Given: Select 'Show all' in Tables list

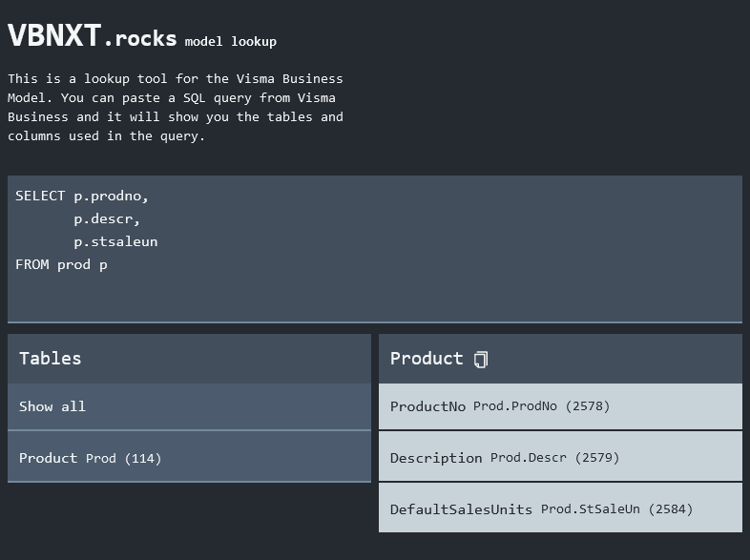Looking at the screenshot, I should click(190, 406).
